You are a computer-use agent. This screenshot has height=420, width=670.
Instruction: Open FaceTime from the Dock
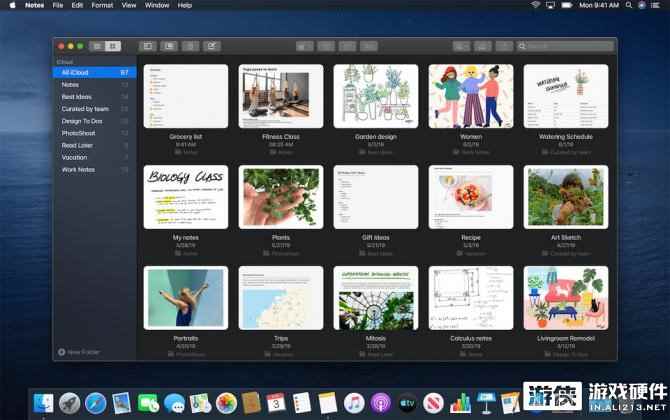click(148, 403)
